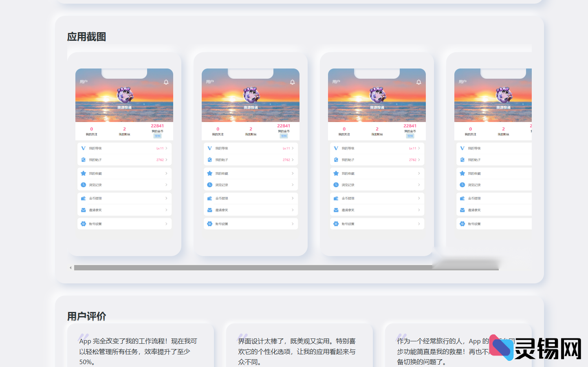Click the bell icon in the second phone screenshot
The image size is (588, 367).
click(292, 82)
